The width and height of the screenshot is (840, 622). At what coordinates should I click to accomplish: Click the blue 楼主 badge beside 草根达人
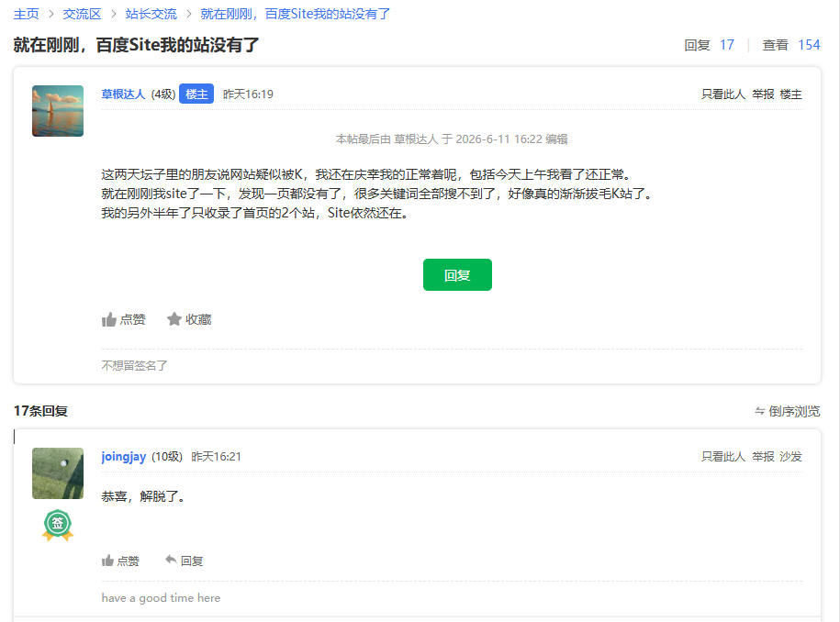tap(196, 94)
